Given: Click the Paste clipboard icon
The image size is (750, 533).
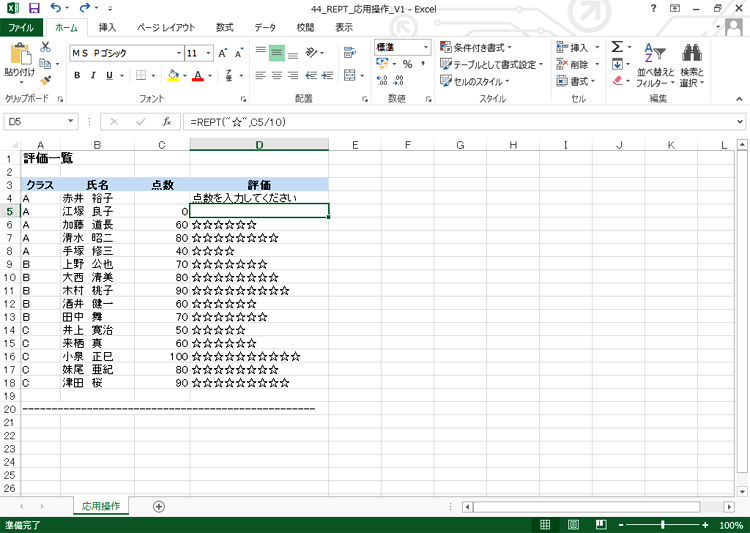Looking at the screenshot, I should (20, 54).
